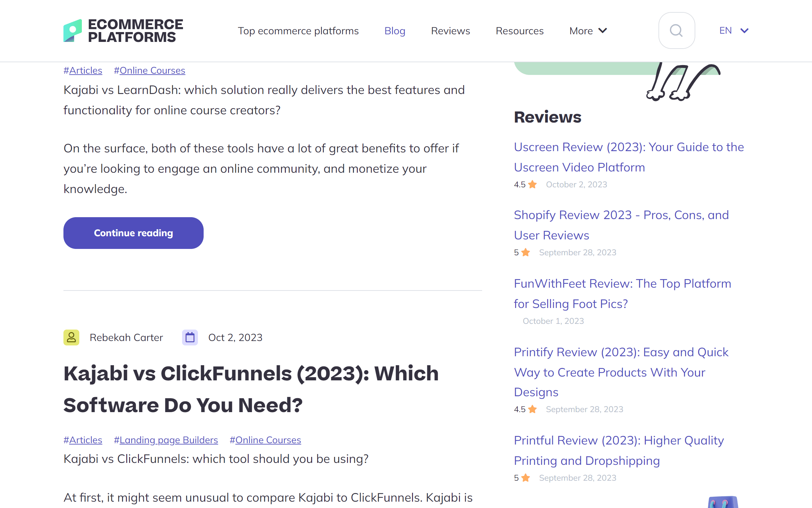
Task: Open the Reviews nav item
Action: [451, 30]
